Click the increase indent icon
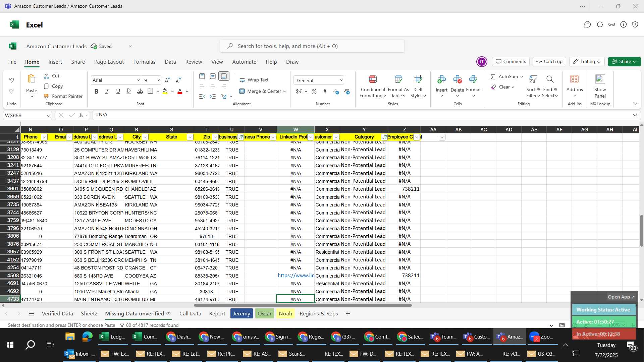Screen dimensions: 644x362 (213, 97)
